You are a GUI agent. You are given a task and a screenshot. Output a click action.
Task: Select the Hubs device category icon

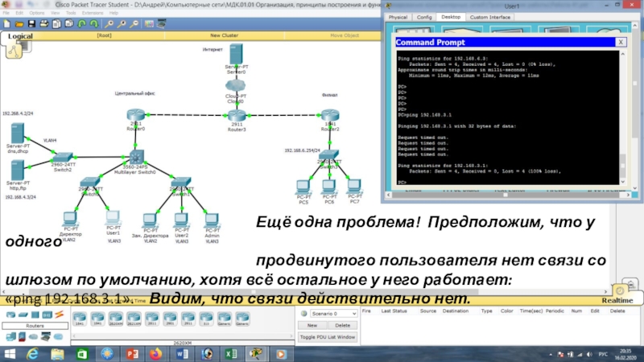(x=35, y=315)
